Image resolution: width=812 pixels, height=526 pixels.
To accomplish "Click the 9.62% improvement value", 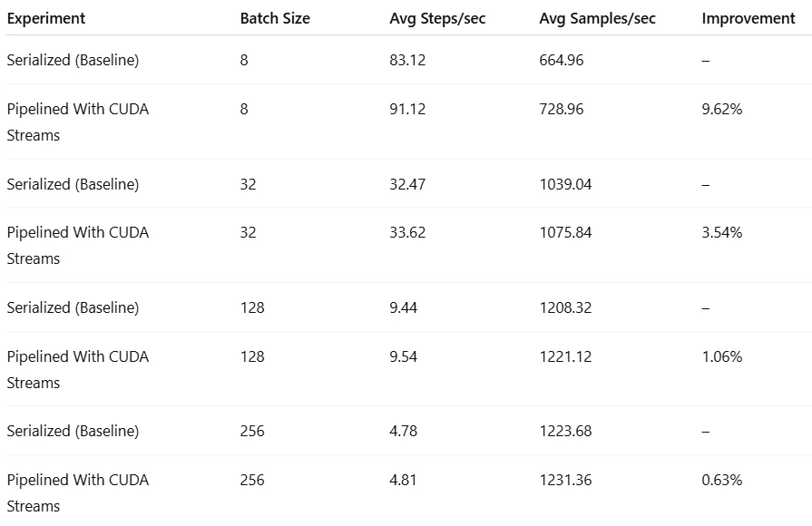I will 722,109.
